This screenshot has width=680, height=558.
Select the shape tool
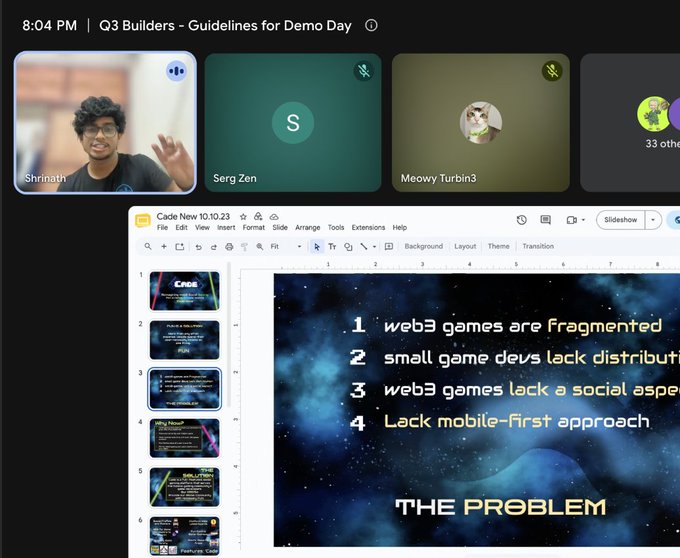click(x=348, y=247)
